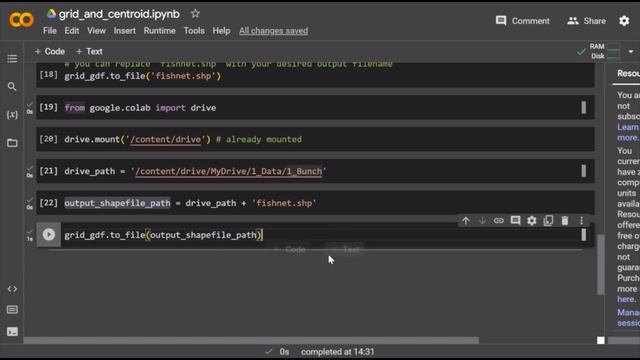Mirror the cell in a tab
Screen dimensions: 640x360
tap(548, 221)
